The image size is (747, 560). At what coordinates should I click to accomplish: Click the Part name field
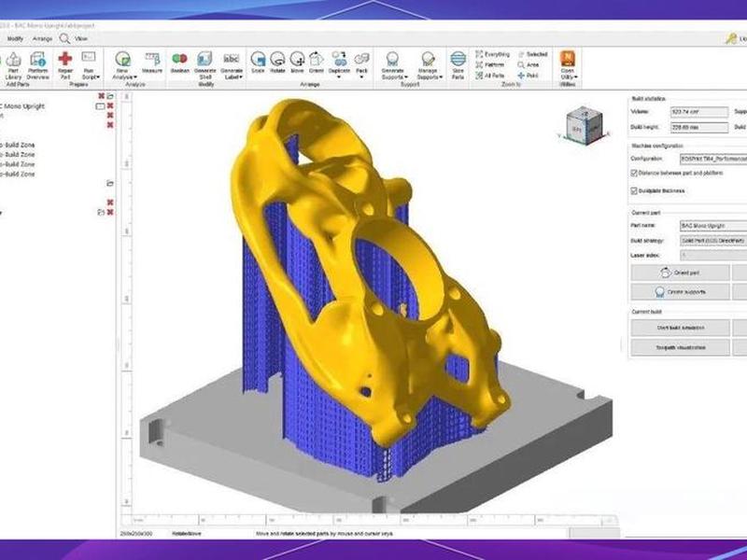coord(713,225)
